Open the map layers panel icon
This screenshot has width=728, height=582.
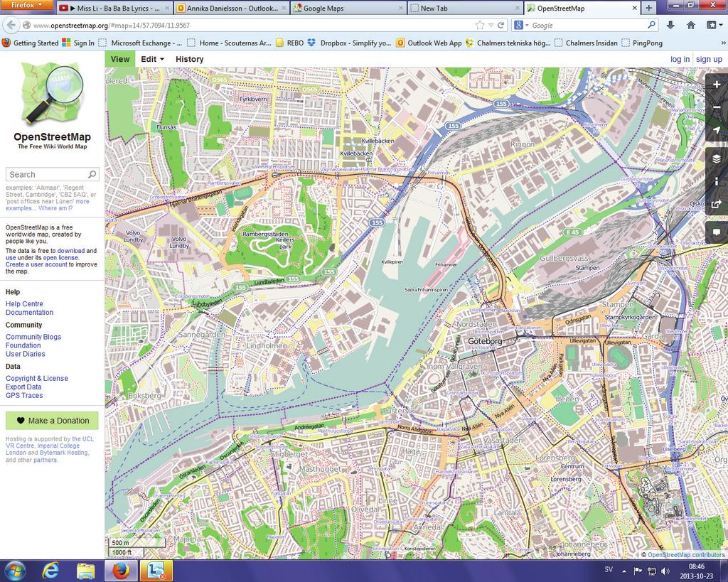[717, 158]
